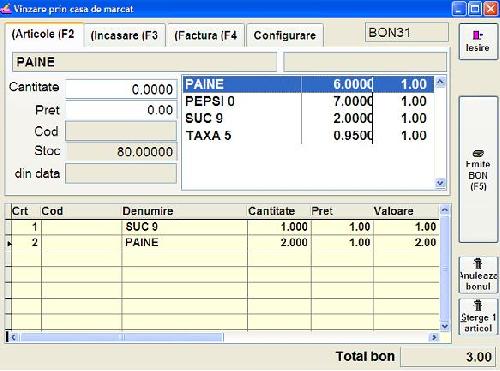The width and height of the screenshot is (500, 371).
Task: Open the Factura (F4) tab
Action: 205,35
